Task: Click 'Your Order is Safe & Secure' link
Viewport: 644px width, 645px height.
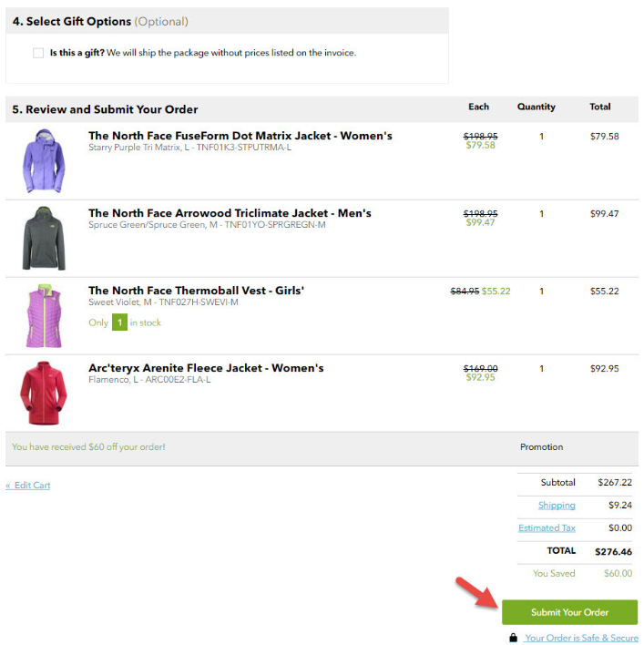Action: coord(581,638)
